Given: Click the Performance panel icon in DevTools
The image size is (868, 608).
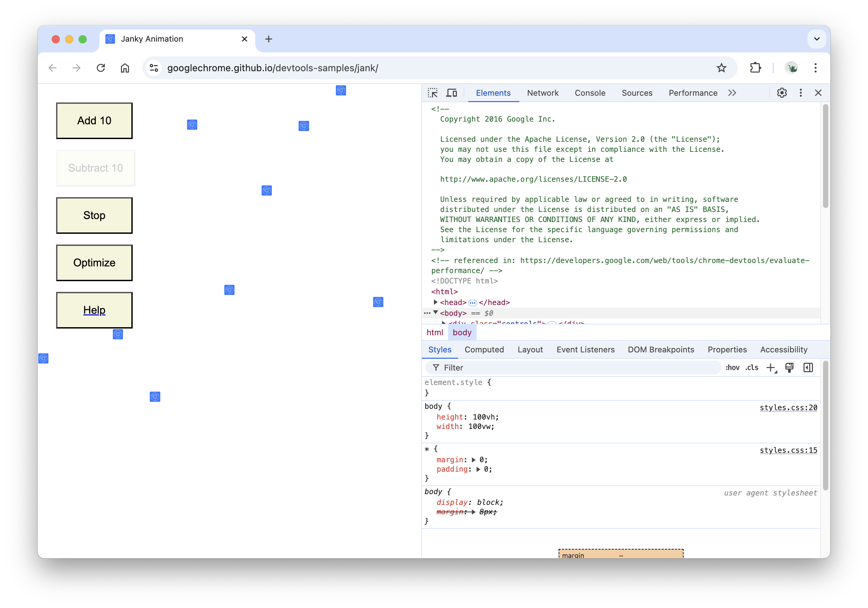Looking at the screenshot, I should pyautogui.click(x=692, y=92).
